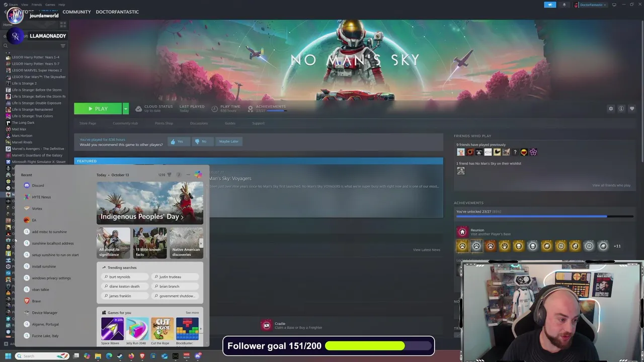Click the Copilot icon in search panel

click(x=198, y=174)
